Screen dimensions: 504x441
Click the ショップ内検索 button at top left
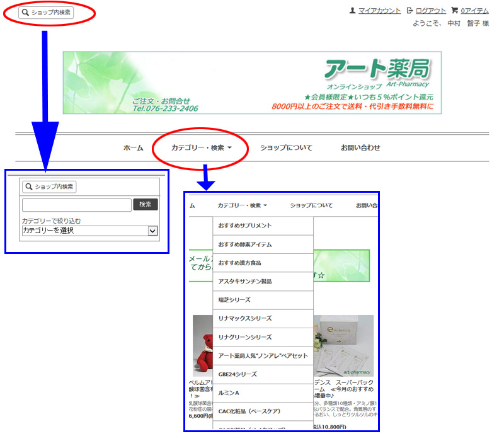click(x=46, y=13)
